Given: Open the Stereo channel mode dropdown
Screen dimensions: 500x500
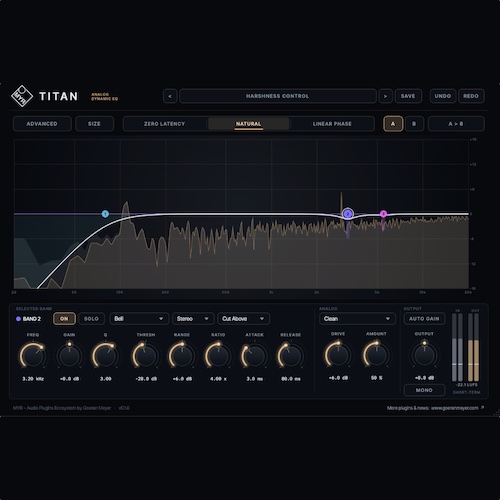Looking at the screenshot, I should coord(193,319).
